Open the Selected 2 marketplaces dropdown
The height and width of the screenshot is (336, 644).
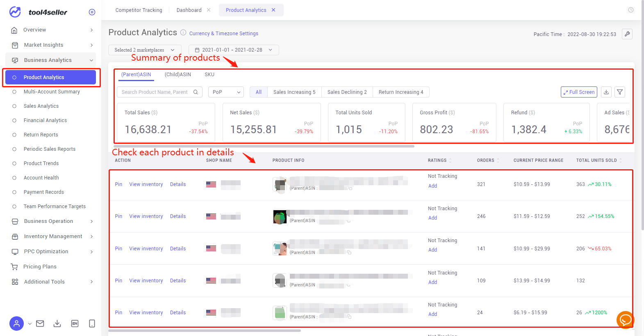145,50
